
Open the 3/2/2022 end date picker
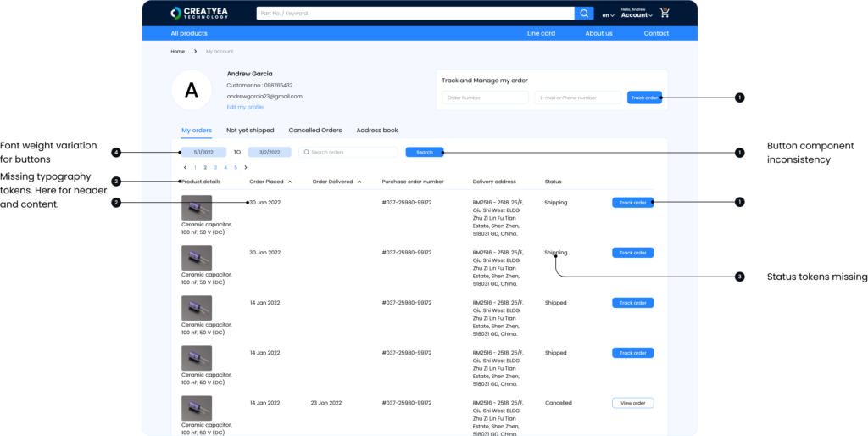270,152
